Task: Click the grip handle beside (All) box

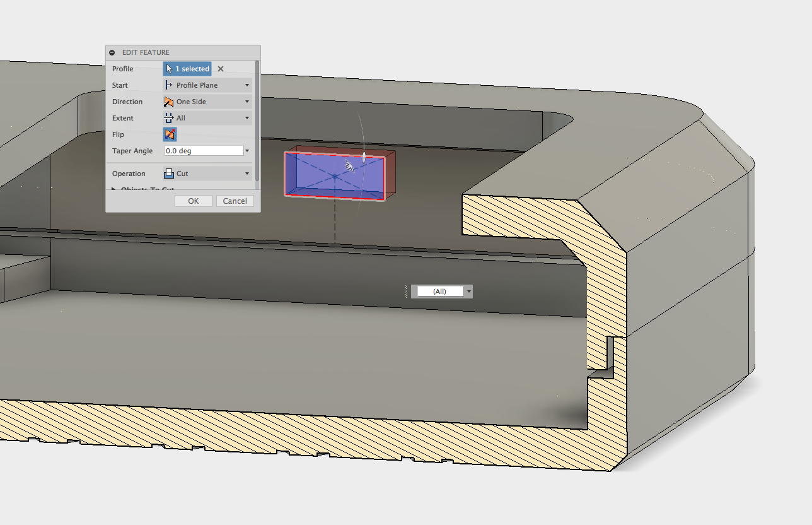Action: tap(406, 292)
